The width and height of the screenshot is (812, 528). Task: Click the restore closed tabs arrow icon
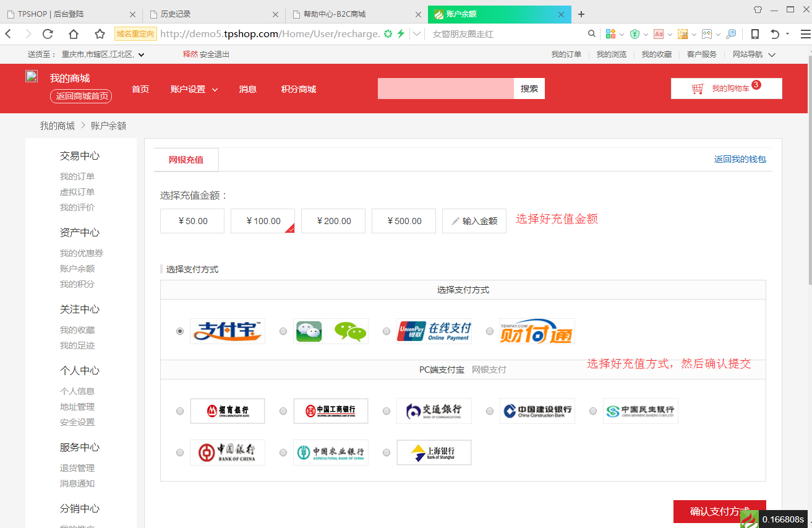[776, 34]
